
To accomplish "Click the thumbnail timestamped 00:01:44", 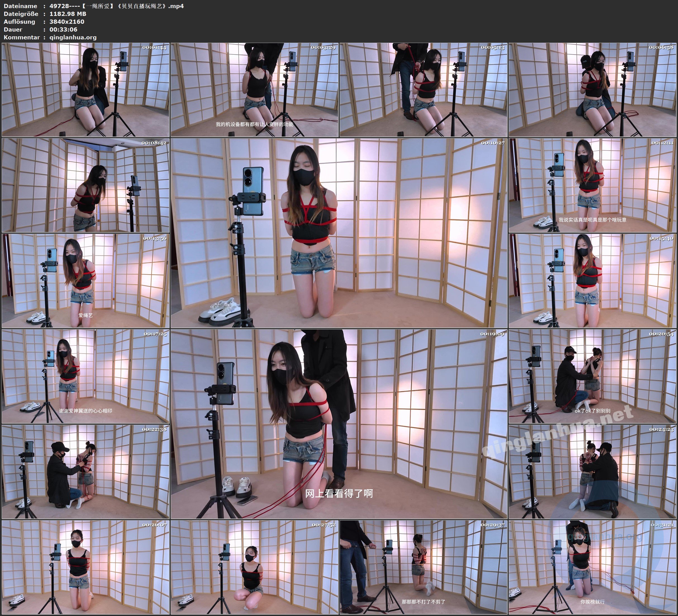I will [x=85, y=90].
